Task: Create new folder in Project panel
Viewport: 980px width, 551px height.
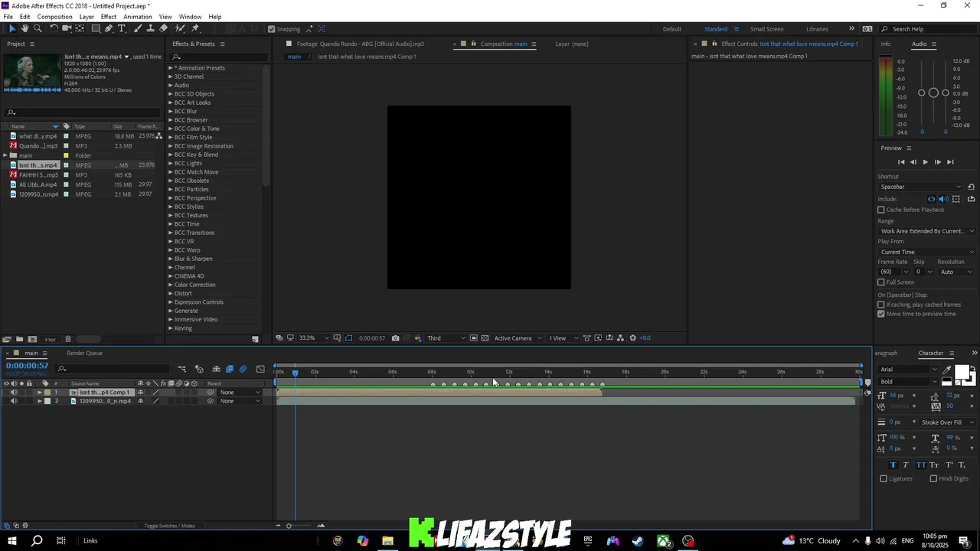Action: tap(19, 339)
